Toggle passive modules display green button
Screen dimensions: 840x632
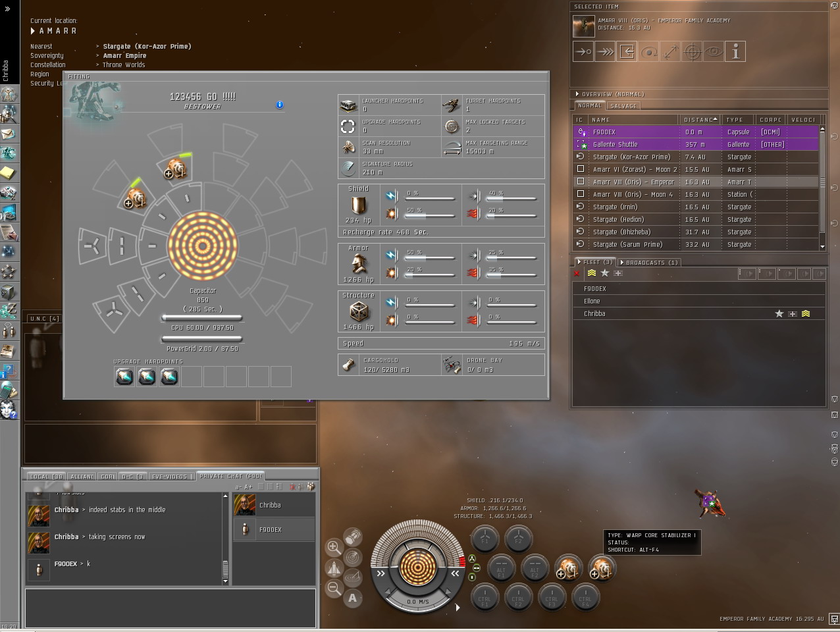point(472,559)
